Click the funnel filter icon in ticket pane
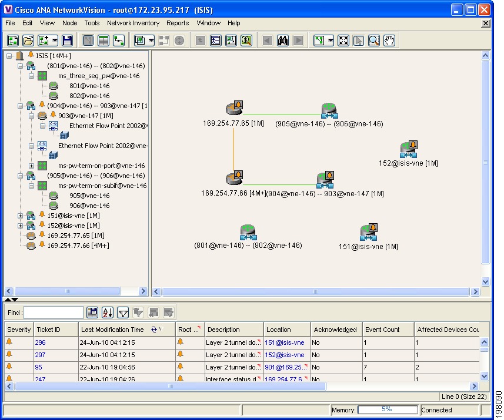Viewport: 504px width, 420px height. 123,313
